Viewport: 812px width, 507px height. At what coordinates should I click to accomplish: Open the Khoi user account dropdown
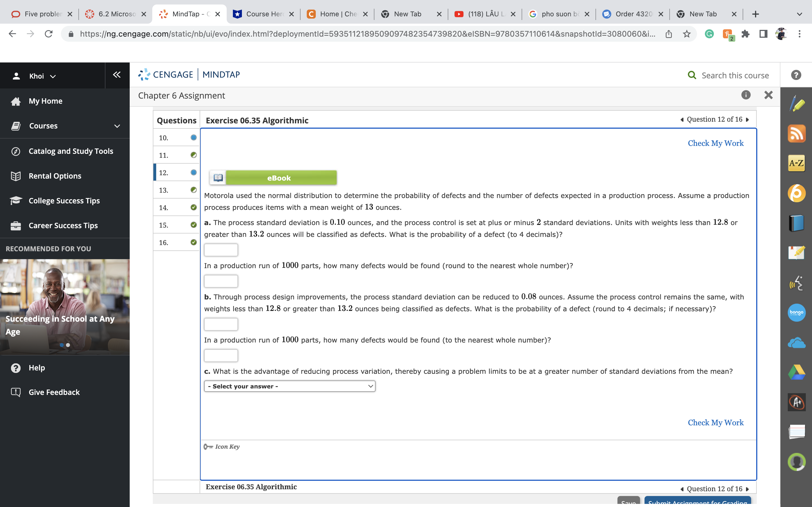42,76
